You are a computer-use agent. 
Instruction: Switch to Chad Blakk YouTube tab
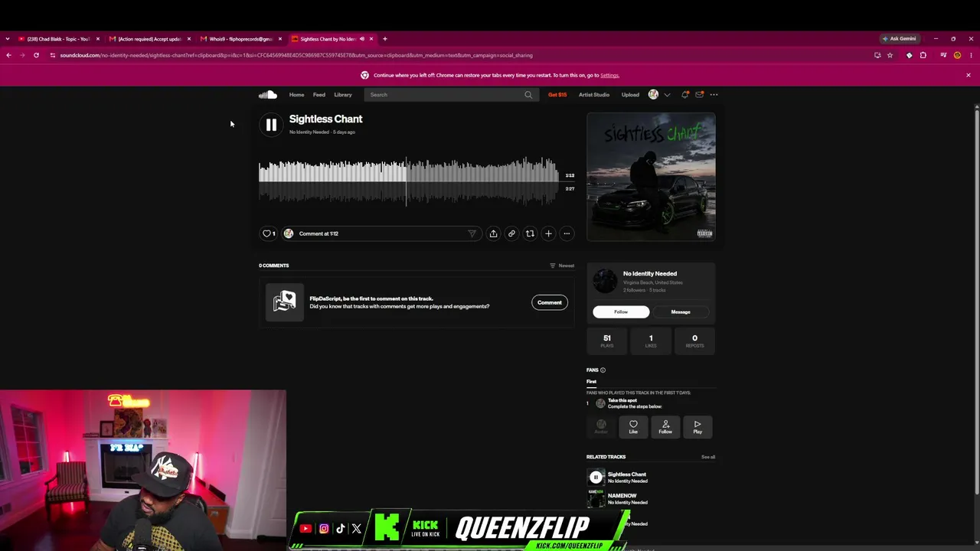pyautogui.click(x=58, y=39)
